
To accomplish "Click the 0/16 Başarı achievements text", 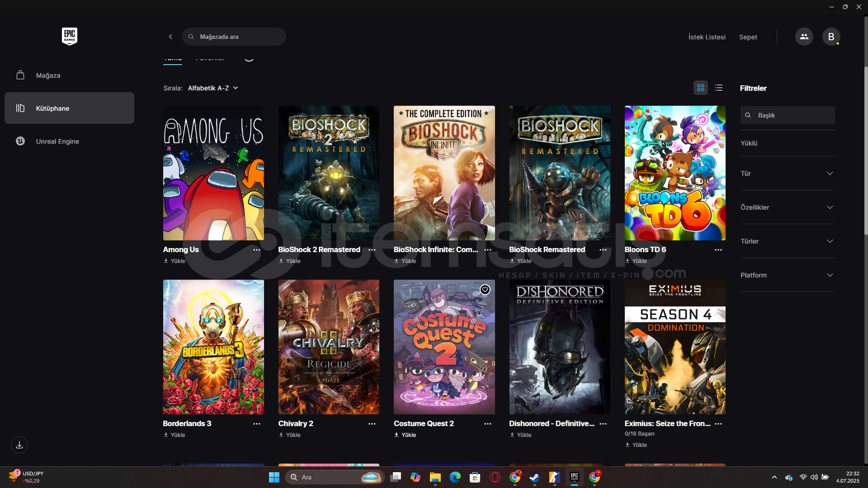I will tap(640, 434).
